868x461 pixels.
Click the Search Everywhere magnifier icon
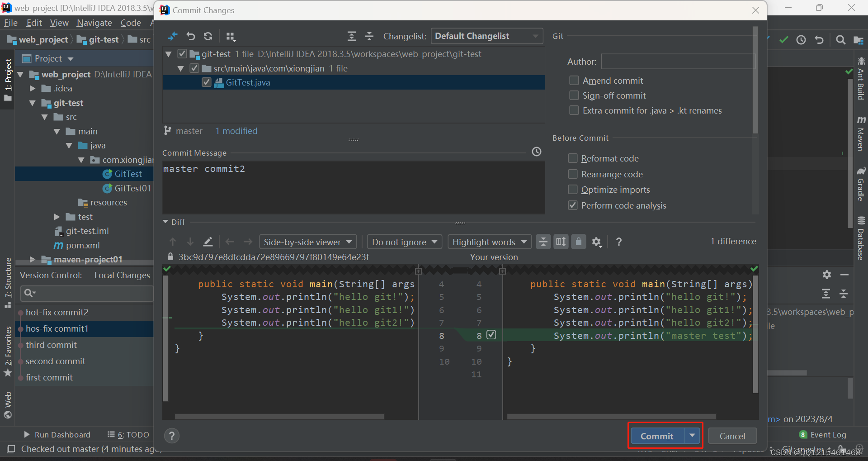tap(840, 40)
